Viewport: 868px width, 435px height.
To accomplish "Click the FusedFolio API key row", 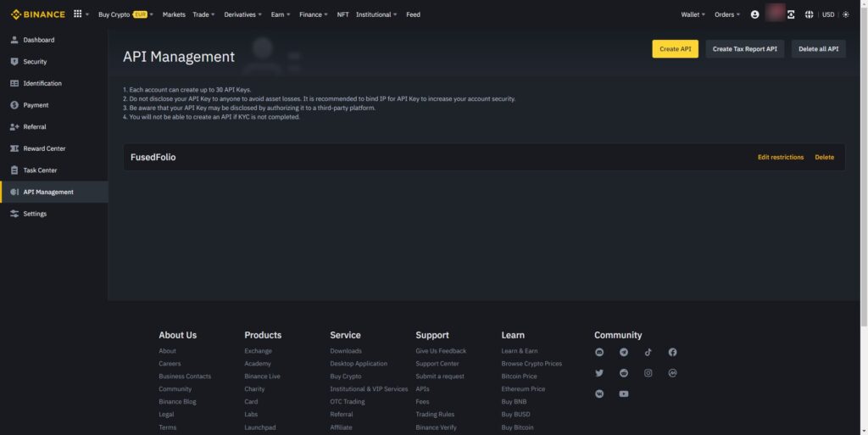I will point(484,157).
